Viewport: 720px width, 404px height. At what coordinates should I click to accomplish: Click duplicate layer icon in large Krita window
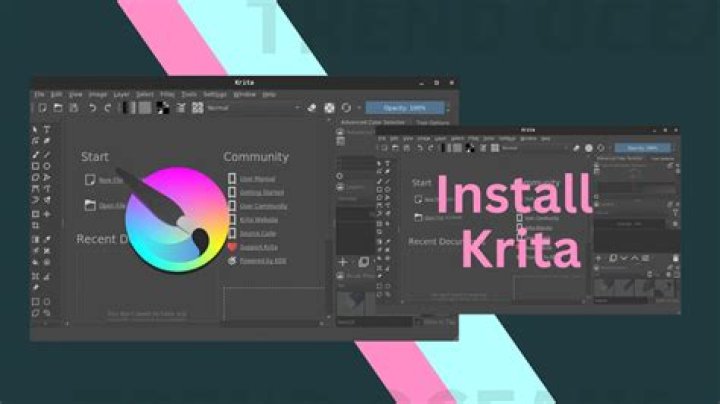[x=363, y=262]
